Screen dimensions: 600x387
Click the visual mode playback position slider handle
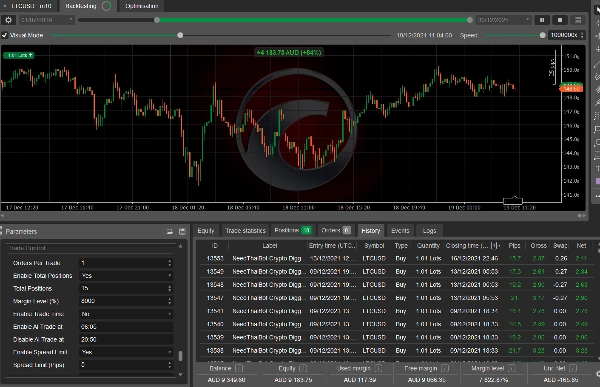click(180, 35)
